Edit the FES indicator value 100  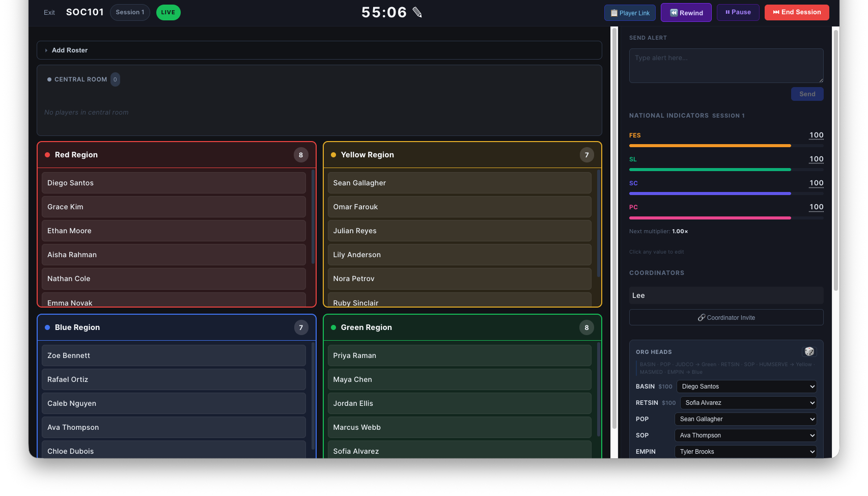pyautogui.click(x=816, y=135)
